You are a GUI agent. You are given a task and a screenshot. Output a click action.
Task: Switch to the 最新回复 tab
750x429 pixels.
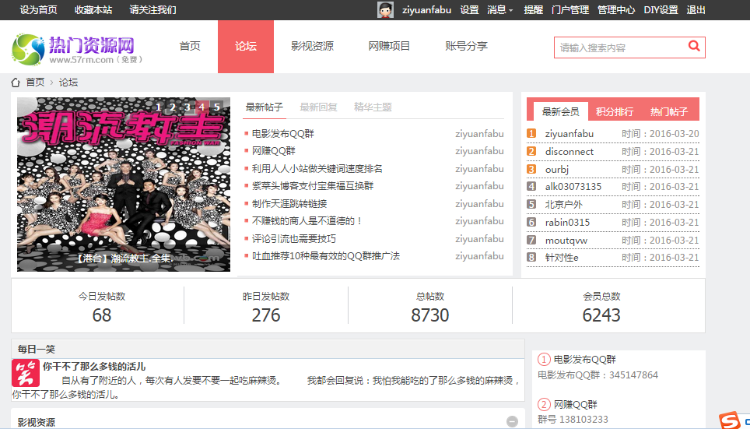coord(319,107)
